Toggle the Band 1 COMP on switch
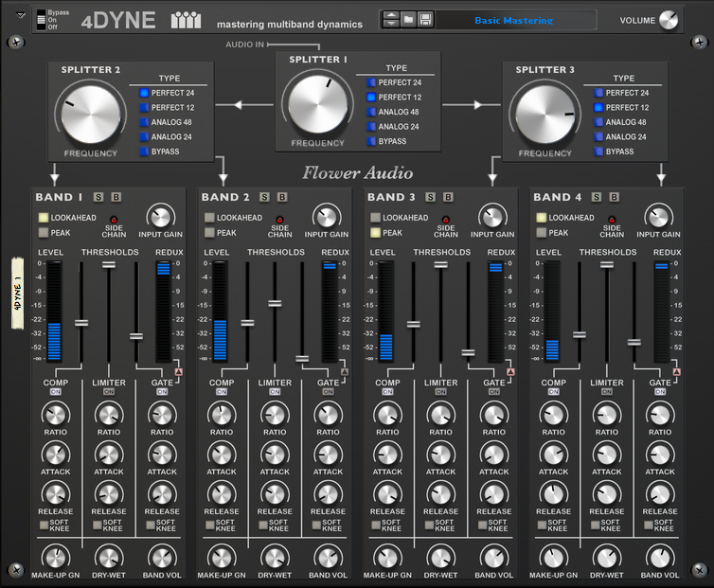Image resolution: width=714 pixels, height=588 pixels. 55,391
